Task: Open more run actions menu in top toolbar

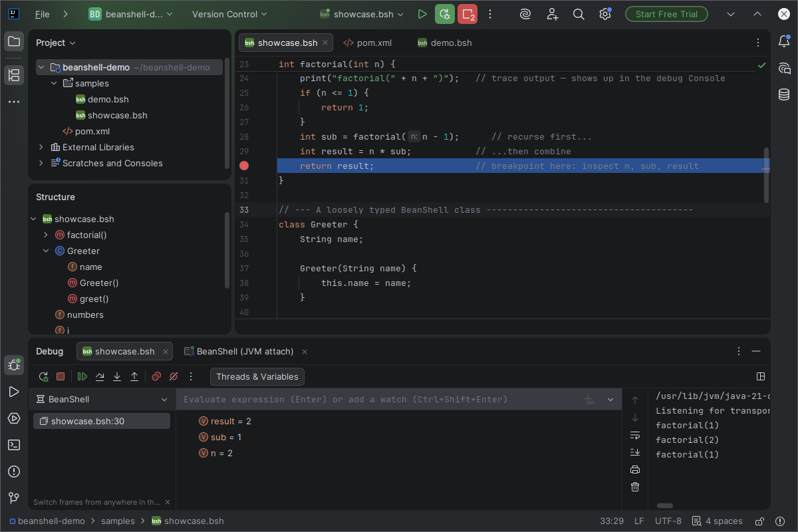Action: pos(490,14)
